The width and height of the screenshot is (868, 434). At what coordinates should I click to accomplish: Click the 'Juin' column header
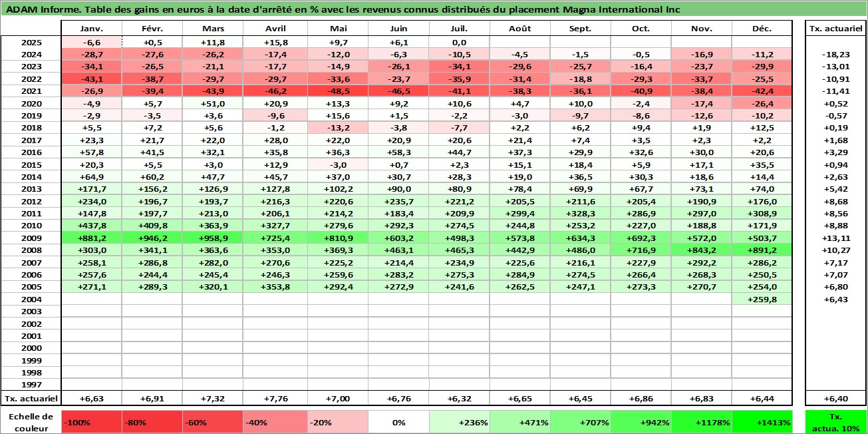coord(398,29)
